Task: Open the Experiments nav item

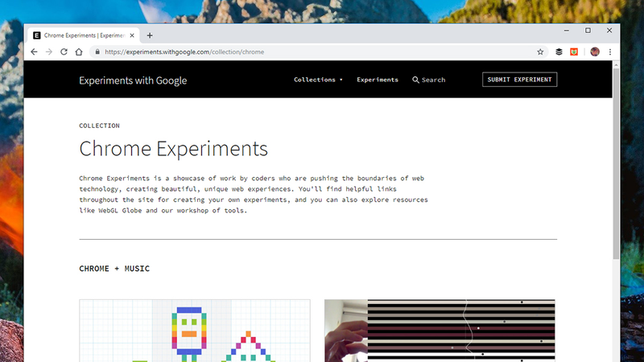Action: click(x=378, y=80)
